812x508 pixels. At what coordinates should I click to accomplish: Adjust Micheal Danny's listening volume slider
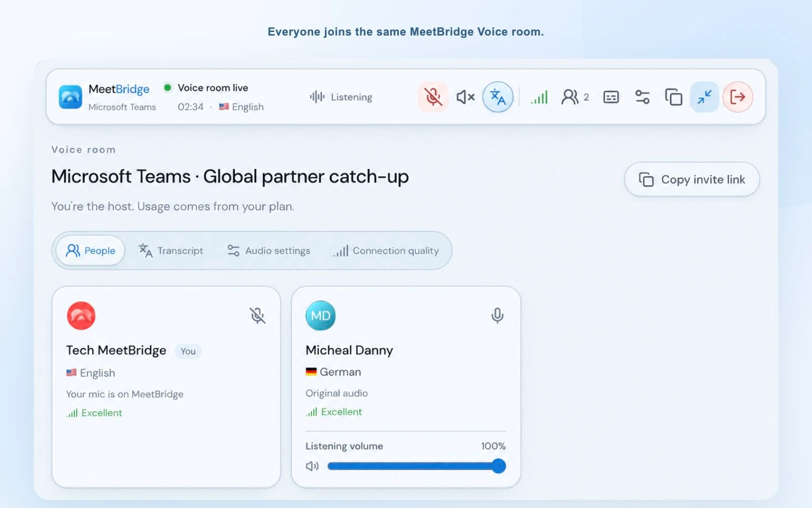point(417,466)
